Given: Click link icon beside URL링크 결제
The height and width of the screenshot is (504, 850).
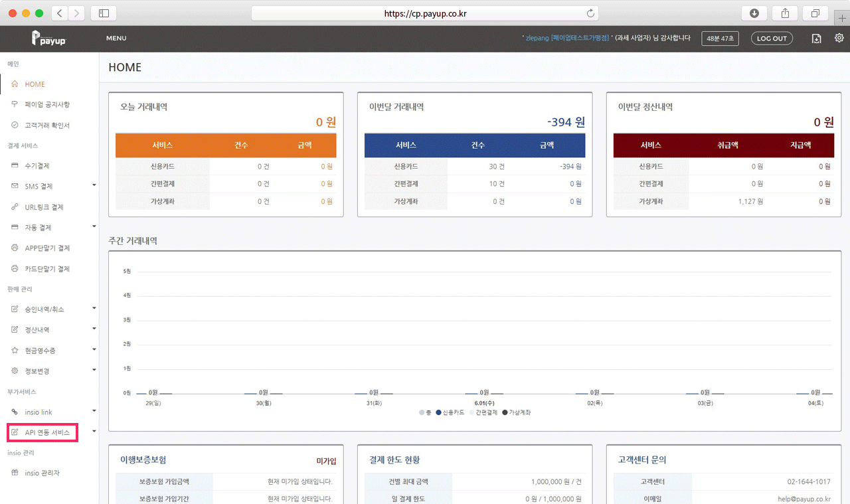Looking at the screenshot, I should pyautogui.click(x=15, y=207).
